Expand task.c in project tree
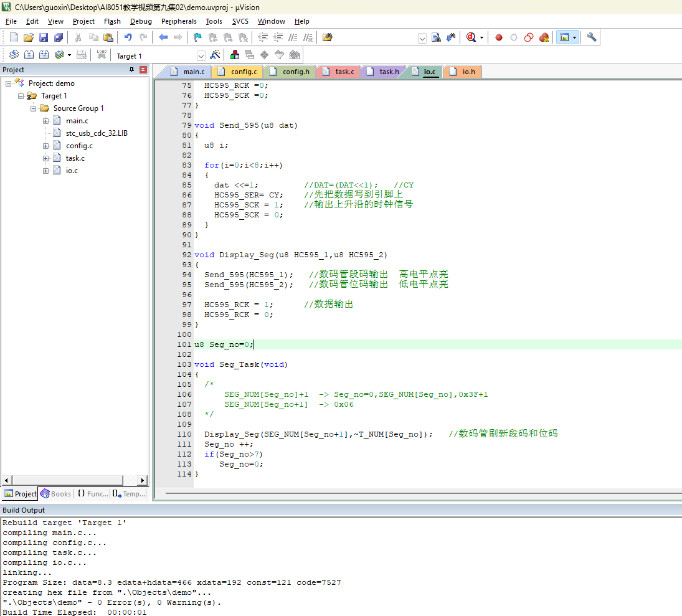The width and height of the screenshot is (682, 616). pos(45,158)
